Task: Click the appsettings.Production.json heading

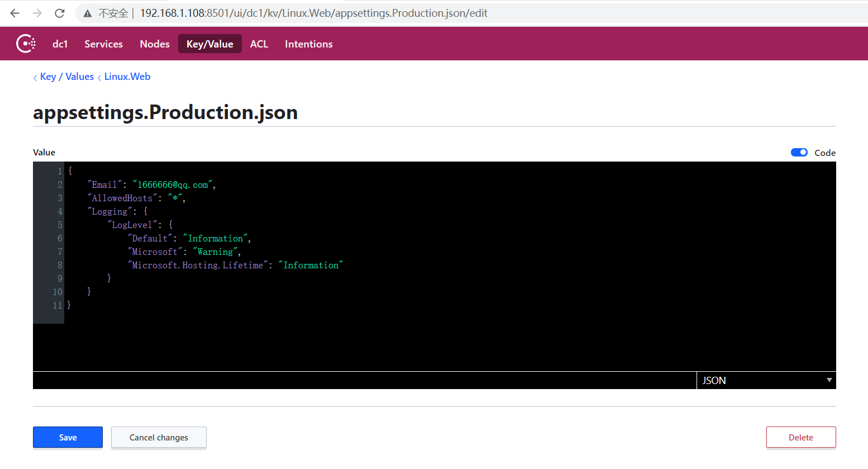Action: (165, 112)
